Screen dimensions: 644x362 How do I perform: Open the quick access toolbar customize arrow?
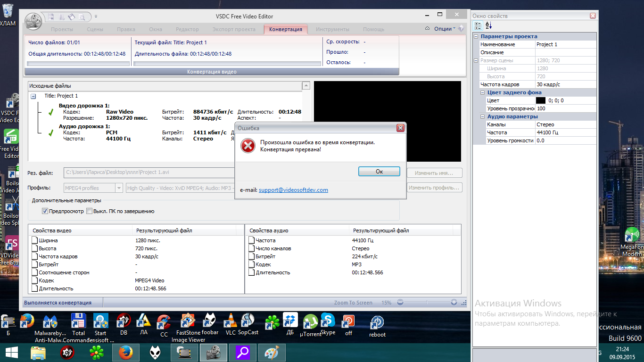click(x=96, y=17)
